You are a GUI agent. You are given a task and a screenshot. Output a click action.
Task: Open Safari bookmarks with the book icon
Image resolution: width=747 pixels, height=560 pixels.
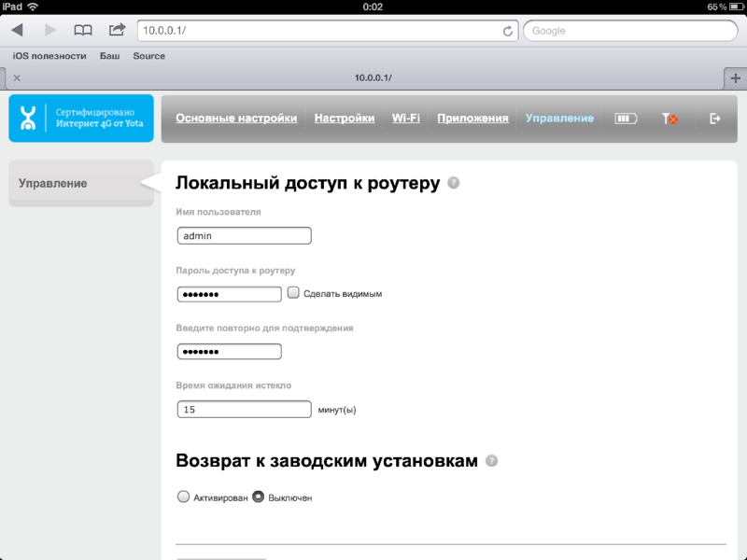[x=82, y=29]
